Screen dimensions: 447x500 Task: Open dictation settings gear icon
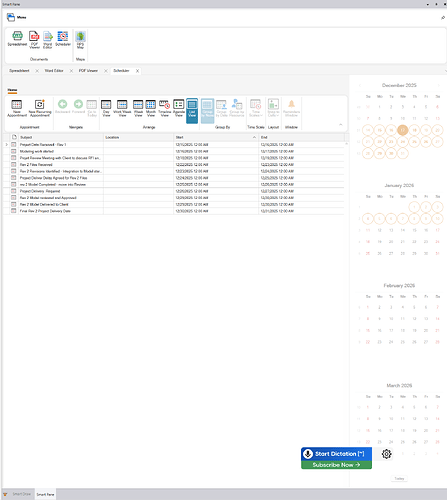point(386,454)
